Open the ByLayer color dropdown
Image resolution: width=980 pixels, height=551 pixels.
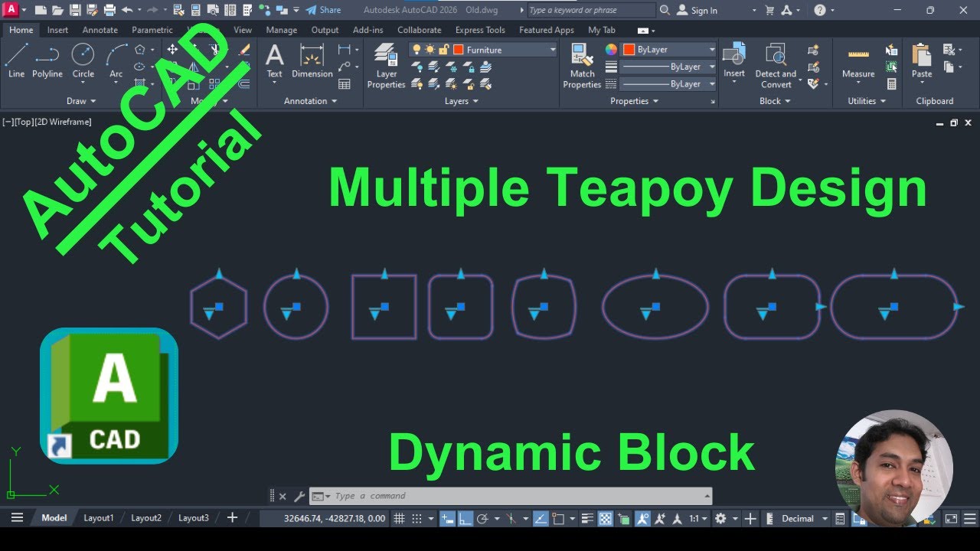point(669,49)
